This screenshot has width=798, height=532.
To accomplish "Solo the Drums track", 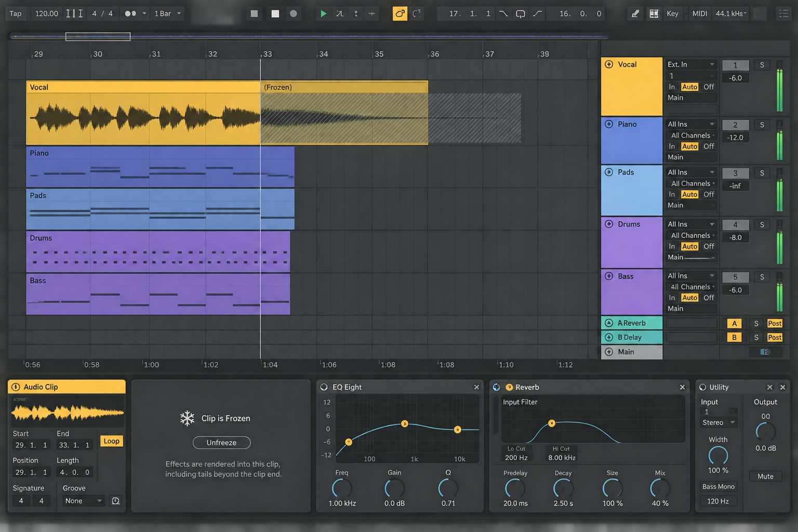I will 762,224.
